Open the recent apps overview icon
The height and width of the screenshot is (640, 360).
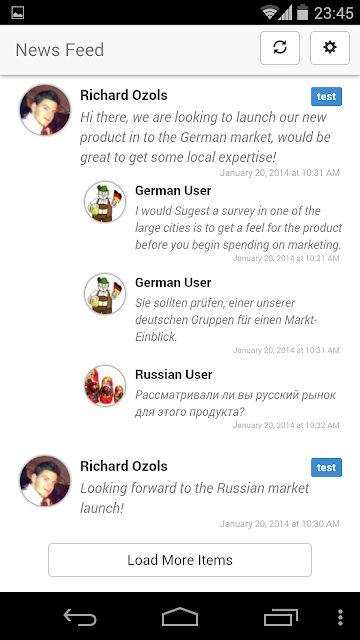(x=281, y=617)
